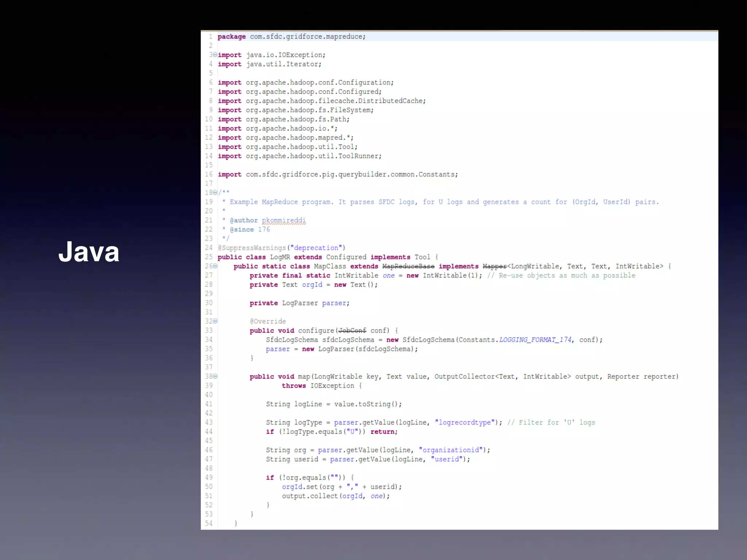Click the package com.sfdc.gridforce.mapreduce line
The image size is (747, 560).
(292, 36)
